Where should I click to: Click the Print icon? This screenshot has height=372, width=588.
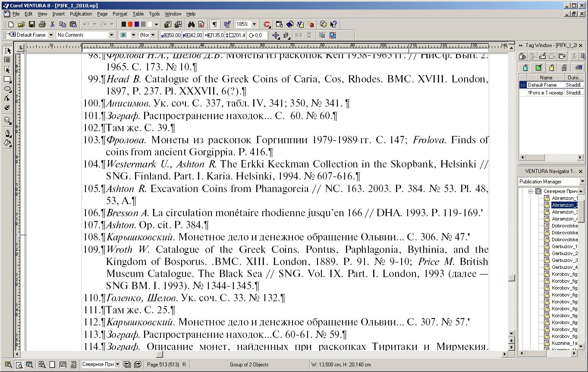[42, 25]
